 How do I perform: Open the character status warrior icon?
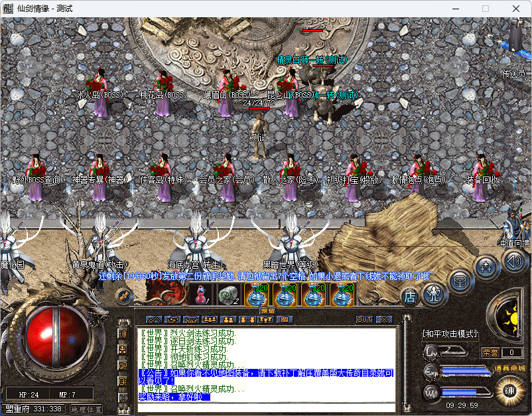pyautogui.click(x=434, y=294)
